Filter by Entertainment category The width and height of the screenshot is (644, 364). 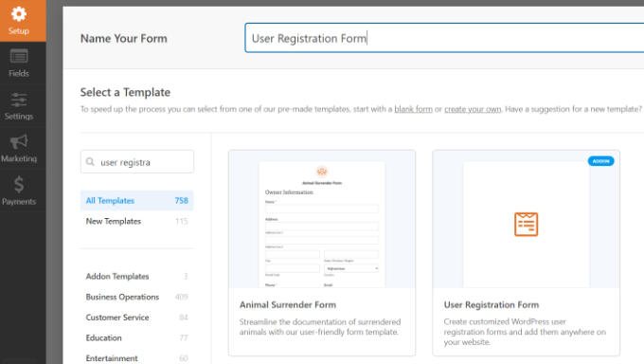click(x=136, y=358)
